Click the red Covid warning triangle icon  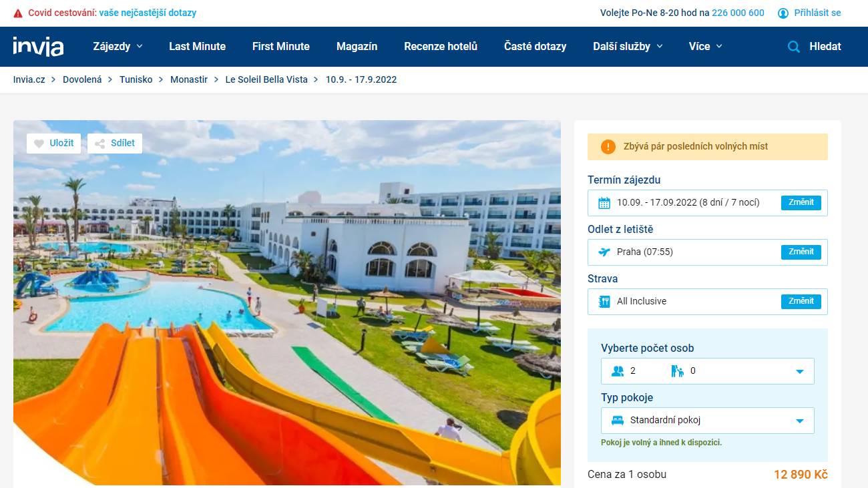pyautogui.click(x=18, y=13)
